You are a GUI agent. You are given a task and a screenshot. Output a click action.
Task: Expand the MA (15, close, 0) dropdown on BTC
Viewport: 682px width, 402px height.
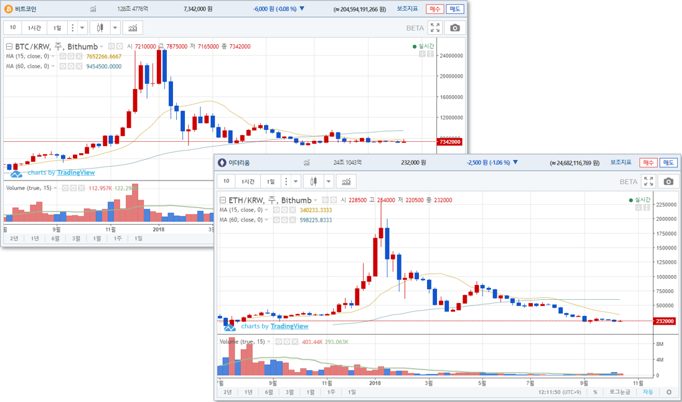point(53,56)
